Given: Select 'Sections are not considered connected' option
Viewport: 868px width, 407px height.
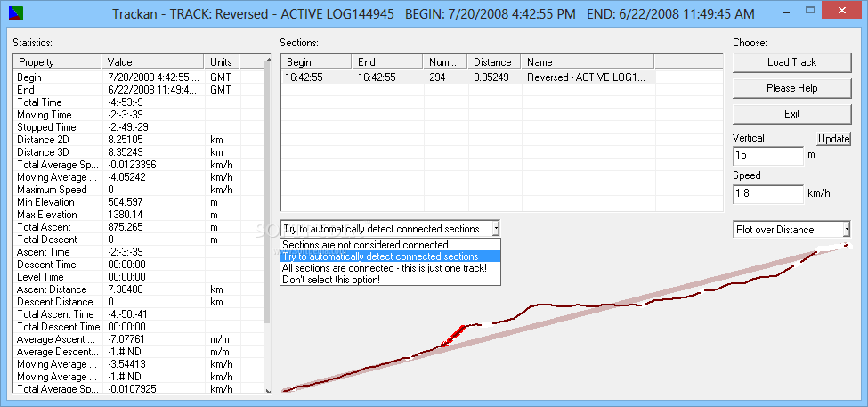Looking at the screenshot, I should pos(390,245).
